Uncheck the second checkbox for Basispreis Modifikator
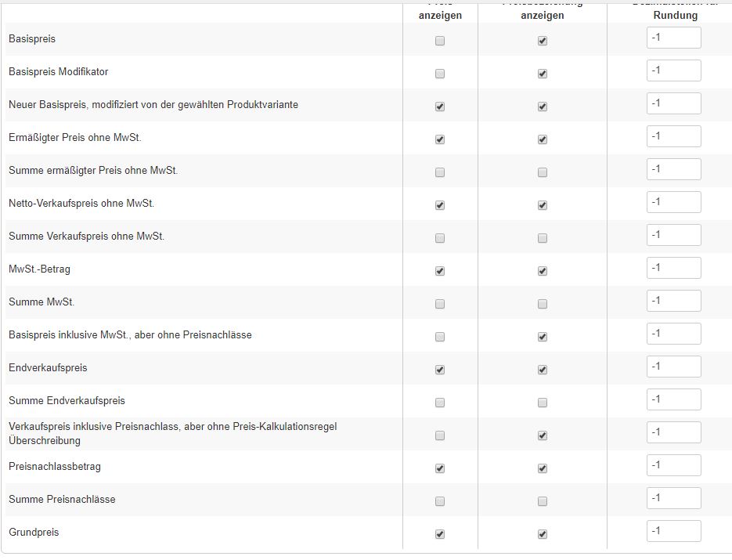732x560 pixels. point(543,74)
